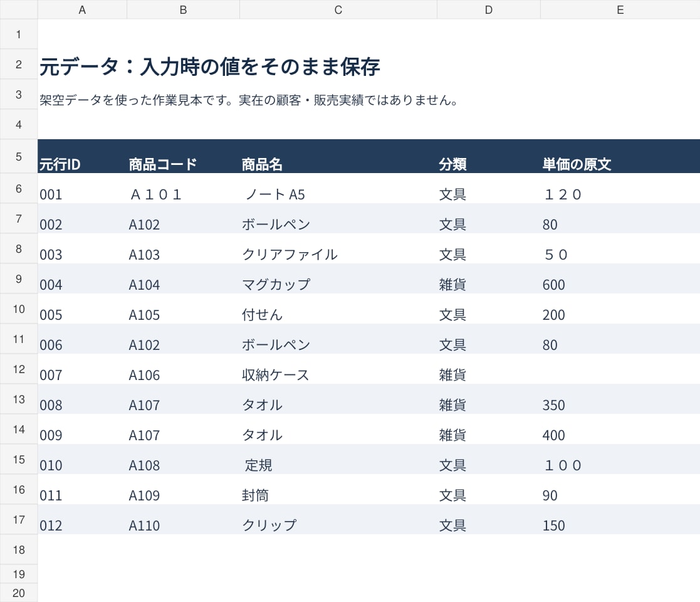This screenshot has height=602, width=700.
Task: Select ボールペン in row 006
Action: pyautogui.click(x=338, y=339)
